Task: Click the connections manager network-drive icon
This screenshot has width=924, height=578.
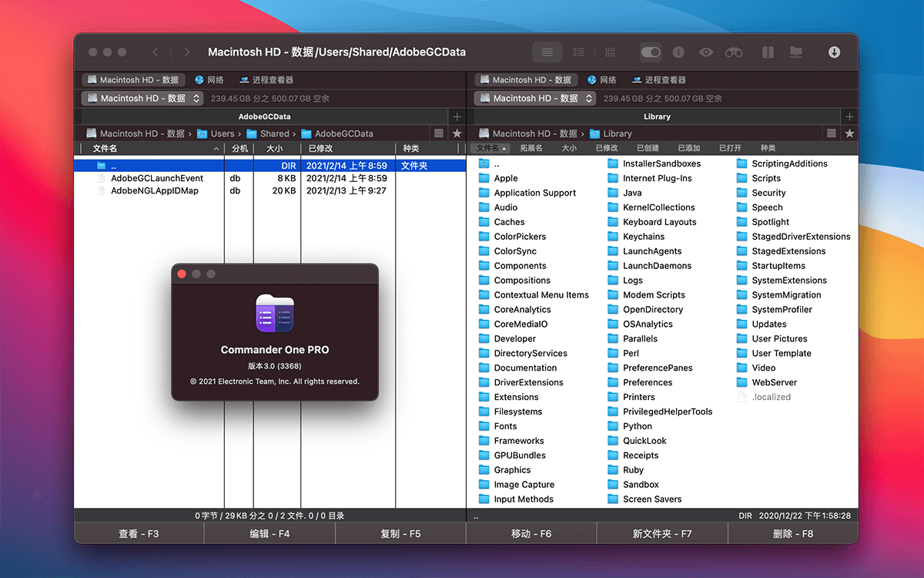Action: (796, 52)
